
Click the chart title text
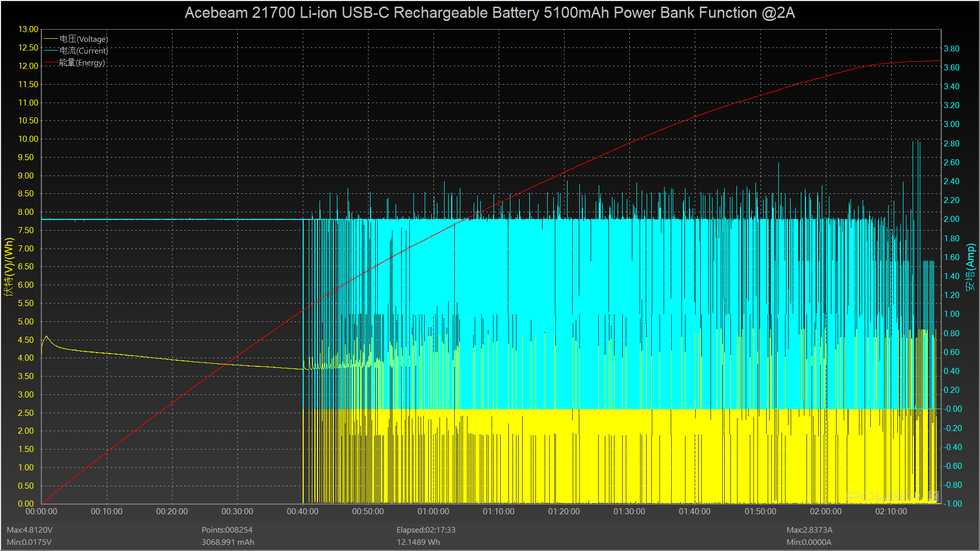click(x=489, y=13)
